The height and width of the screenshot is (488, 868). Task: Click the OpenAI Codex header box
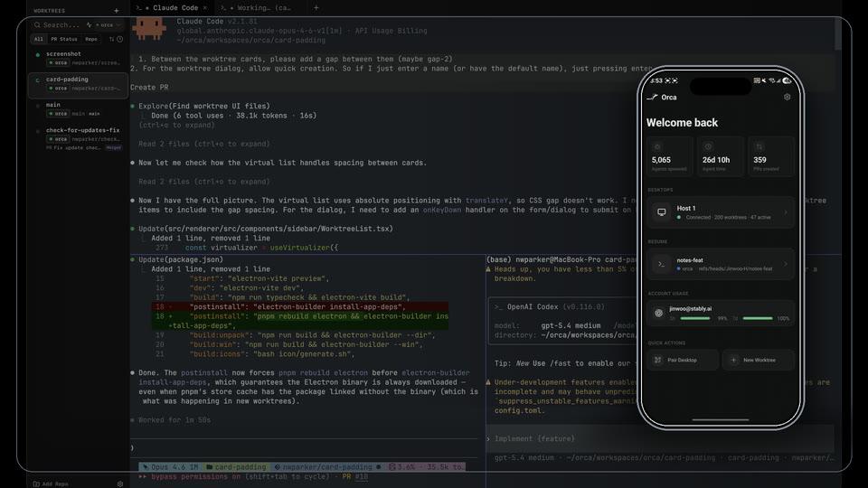click(x=561, y=321)
